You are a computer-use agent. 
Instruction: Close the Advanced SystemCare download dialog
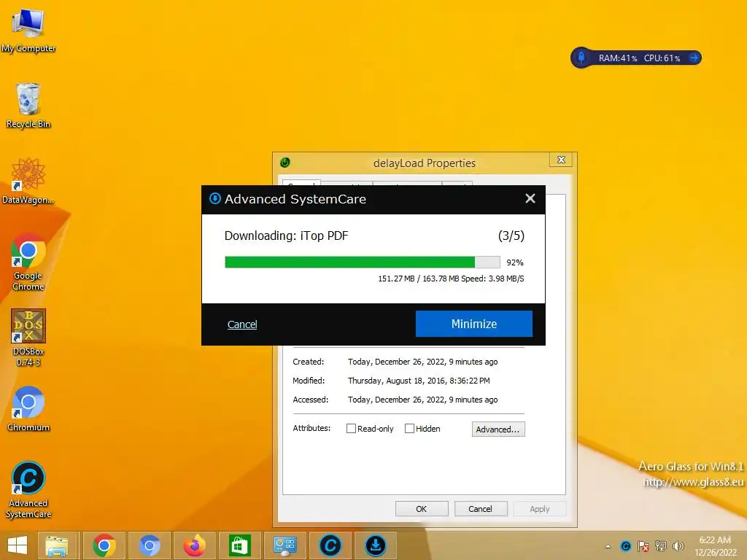coord(530,198)
